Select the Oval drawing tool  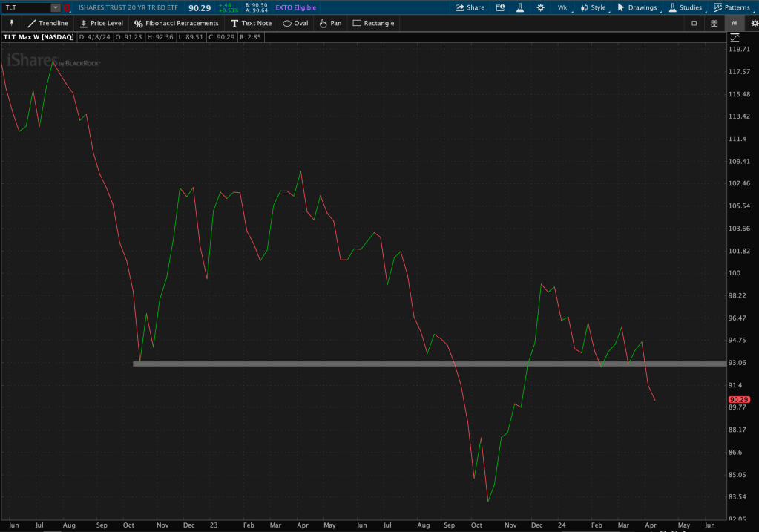(295, 23)
